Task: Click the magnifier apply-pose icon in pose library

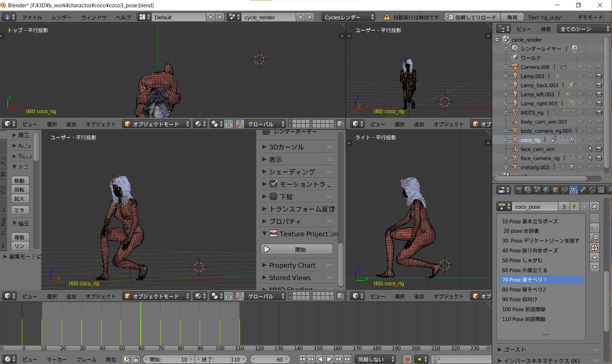Action: tap(594, 238)
